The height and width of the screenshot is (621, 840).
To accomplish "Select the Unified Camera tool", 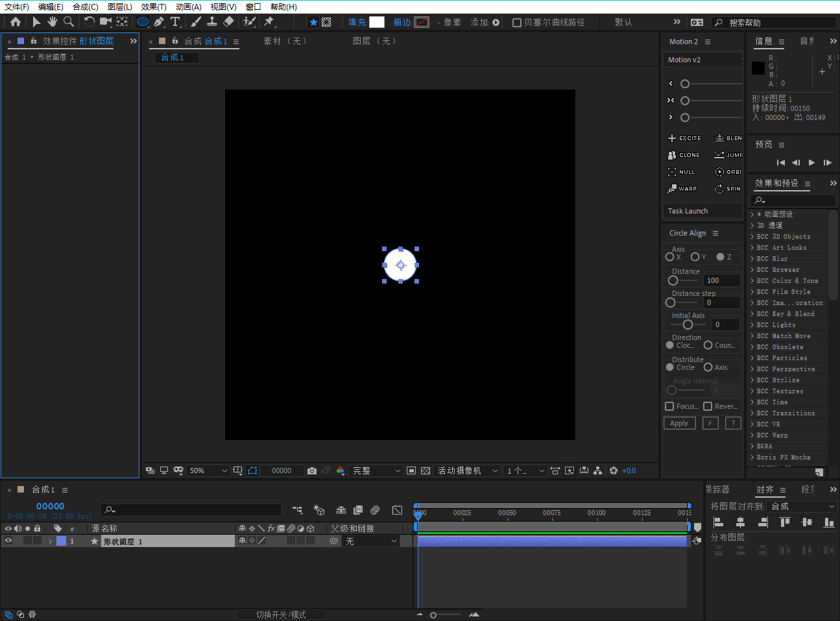I will (106, 22).
